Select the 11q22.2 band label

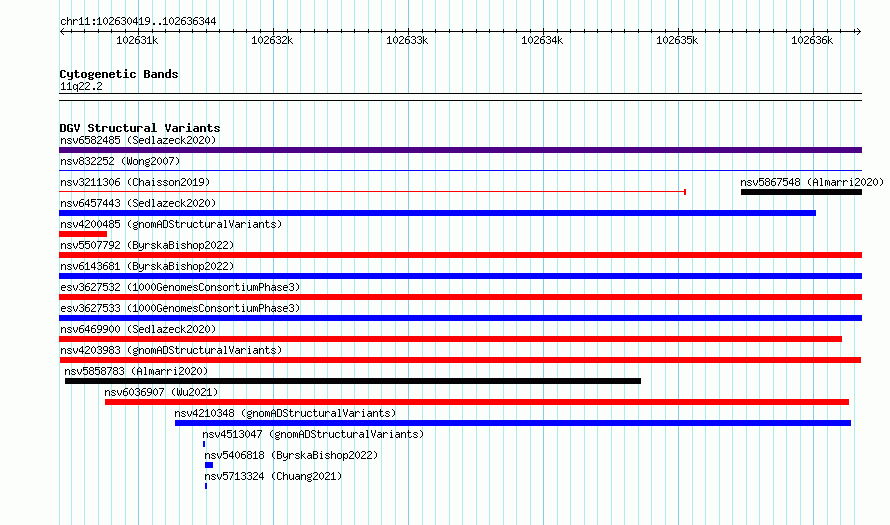81,86
